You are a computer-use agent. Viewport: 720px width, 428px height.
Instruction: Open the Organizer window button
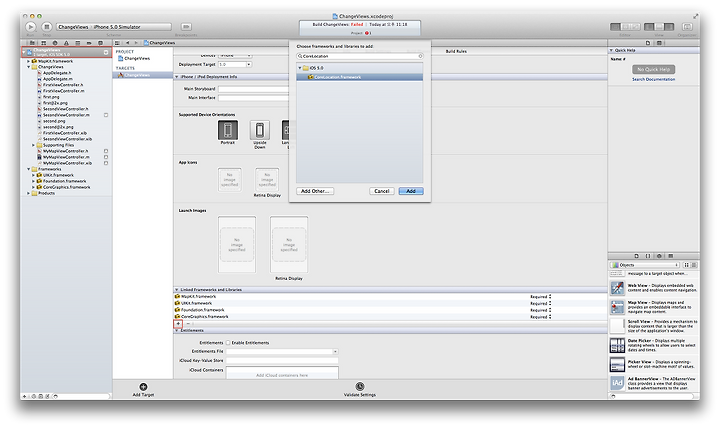point(687,27)
